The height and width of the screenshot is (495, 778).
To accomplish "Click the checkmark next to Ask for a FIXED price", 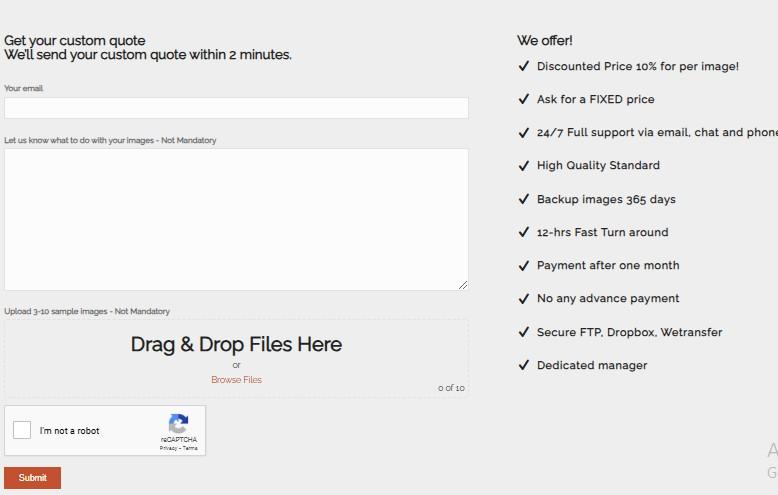I will (523, 99).
